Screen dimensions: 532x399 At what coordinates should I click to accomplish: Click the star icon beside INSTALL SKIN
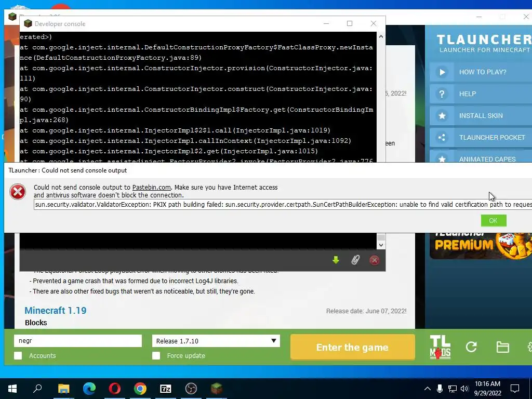pos(442,116)
